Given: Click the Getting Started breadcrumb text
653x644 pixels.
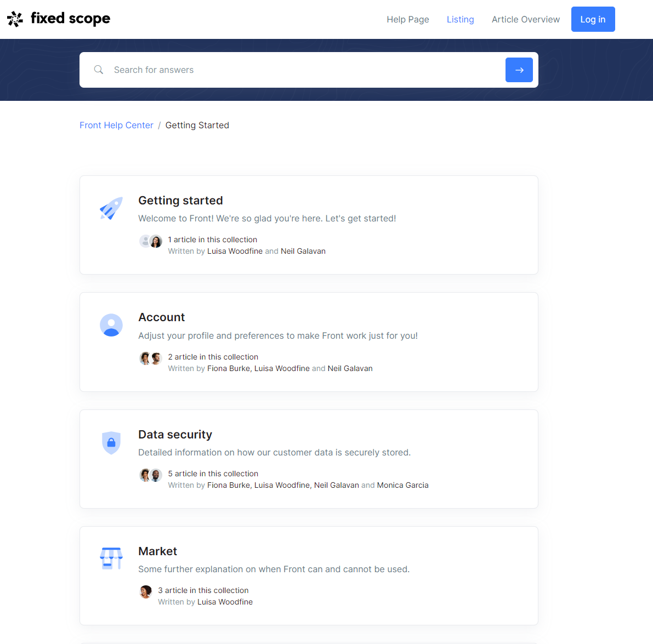Looking at the screenshot, I should tap(197, 126).
